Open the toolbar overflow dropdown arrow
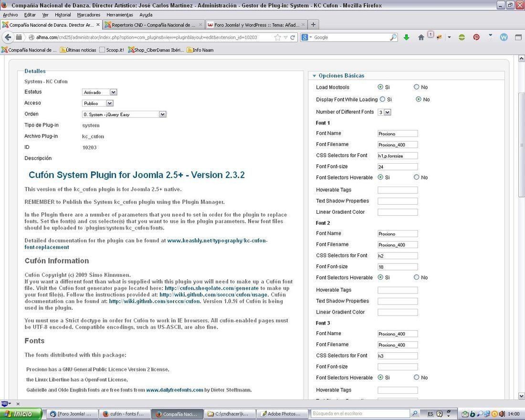The image size is (525, 420). 449,38
